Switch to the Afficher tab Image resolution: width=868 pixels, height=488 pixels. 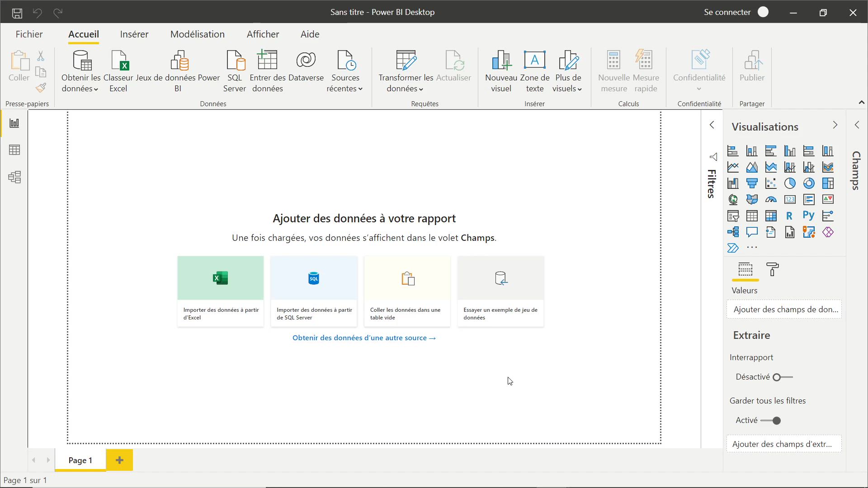(263, 34)
